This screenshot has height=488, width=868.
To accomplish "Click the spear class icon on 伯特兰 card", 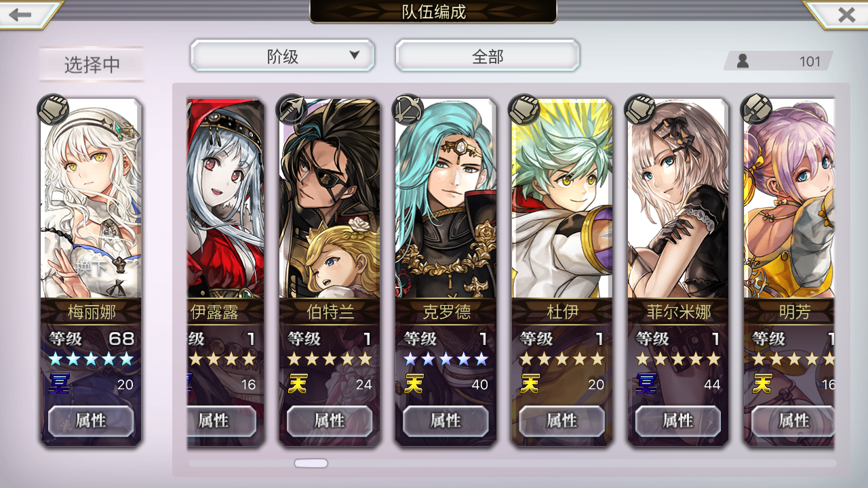I will (292, 108).
